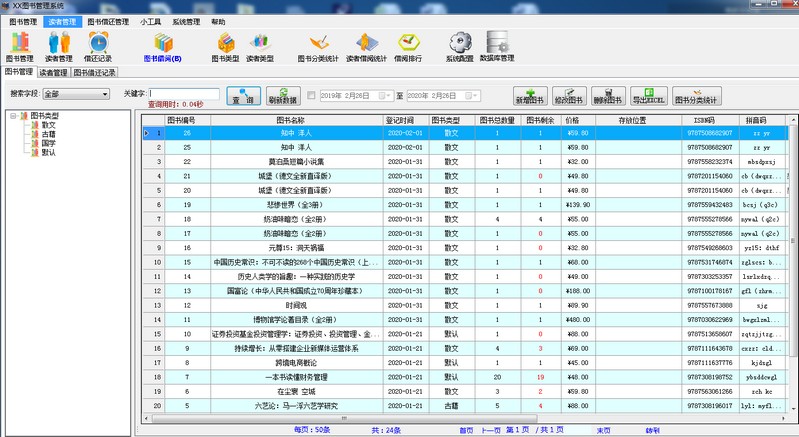Screen dimensions: 799x437
Task: Open the 借阅排行 toolbar icon
Action: 408,46
